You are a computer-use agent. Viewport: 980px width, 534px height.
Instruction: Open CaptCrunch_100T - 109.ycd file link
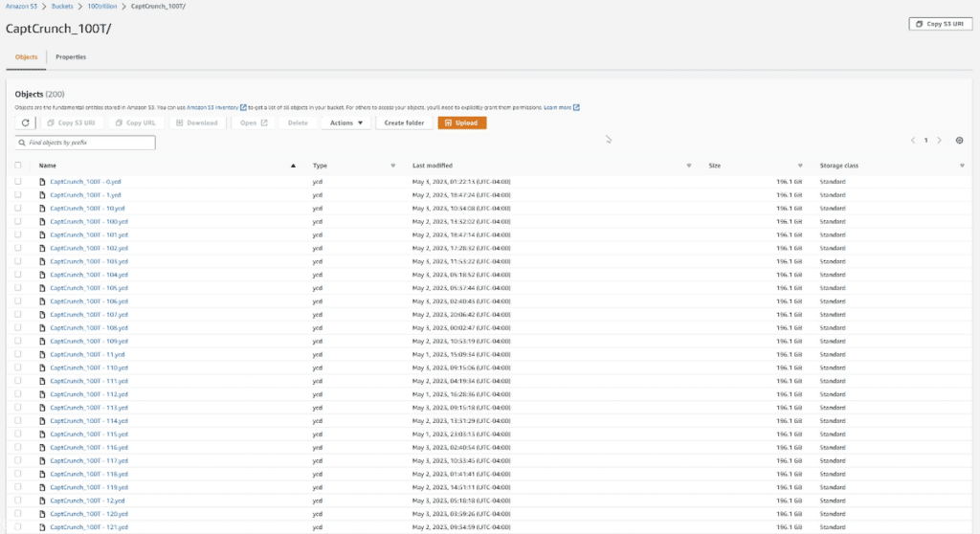point(89,341)
